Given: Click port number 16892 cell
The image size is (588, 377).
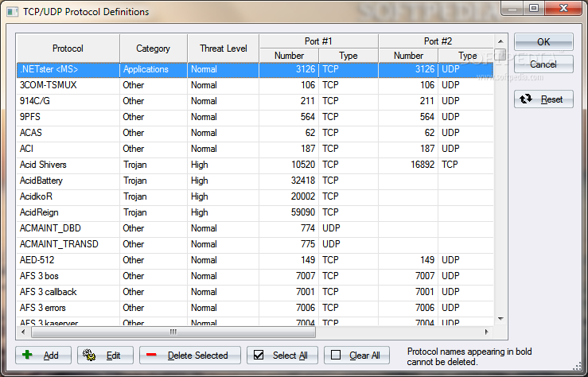Looking at the screenshot, I should (x=408, y=165).
